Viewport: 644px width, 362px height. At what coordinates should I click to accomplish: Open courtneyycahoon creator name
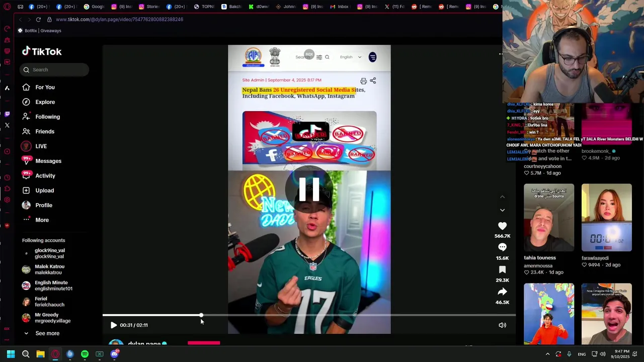pos(542,166)
